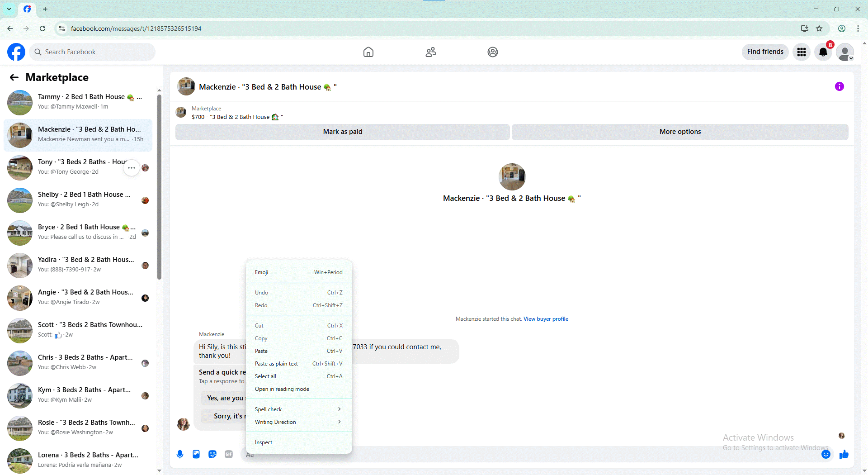Open the purple conversation info icon
Viewport: 868px width, 475px height.
[x=840, y=86]
